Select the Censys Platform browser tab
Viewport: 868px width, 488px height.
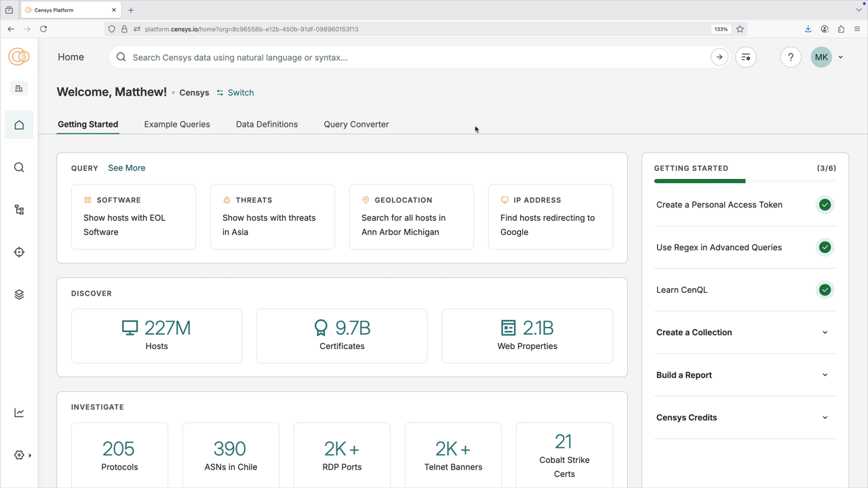click(71, 10)
